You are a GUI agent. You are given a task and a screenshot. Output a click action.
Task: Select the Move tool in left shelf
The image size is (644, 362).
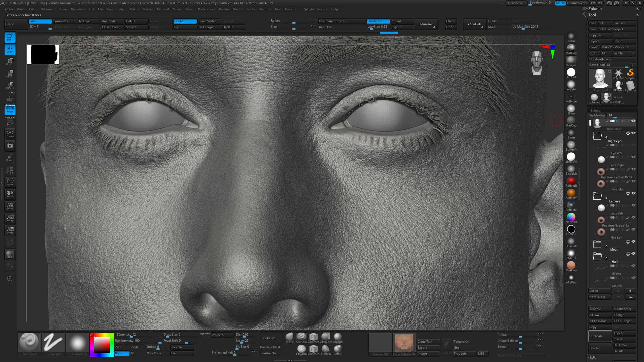10,61
